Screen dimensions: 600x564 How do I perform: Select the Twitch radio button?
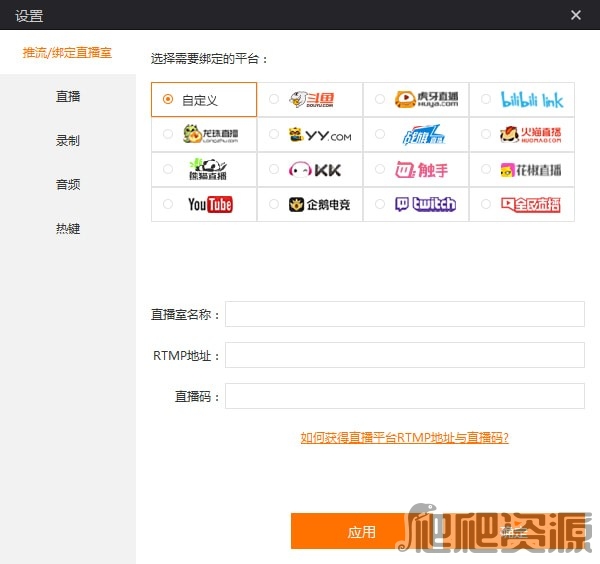pyautogui.click(x=380, y=204)
